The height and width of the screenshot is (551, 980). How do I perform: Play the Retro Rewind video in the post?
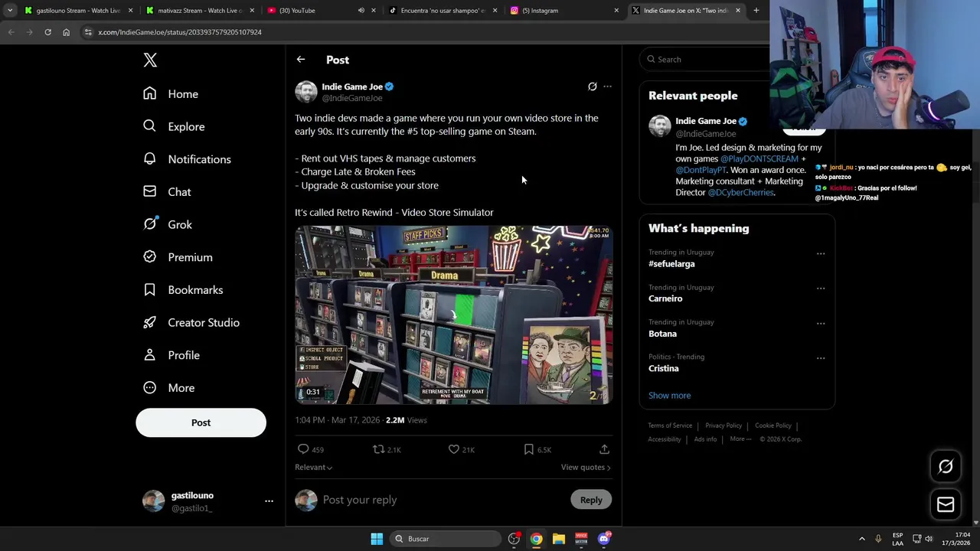pyautogui.click(x=454, y=315)
